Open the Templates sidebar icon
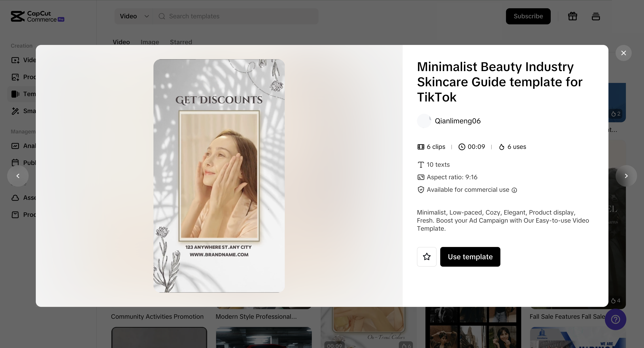The width and height of the screenshot is (644, 348). coord(15,94)
